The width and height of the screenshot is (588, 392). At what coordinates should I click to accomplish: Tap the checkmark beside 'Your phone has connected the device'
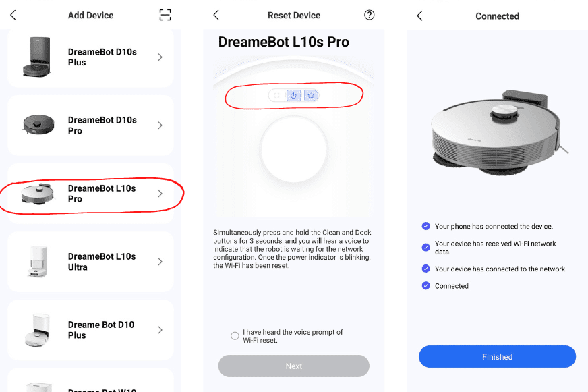point(425,227)
